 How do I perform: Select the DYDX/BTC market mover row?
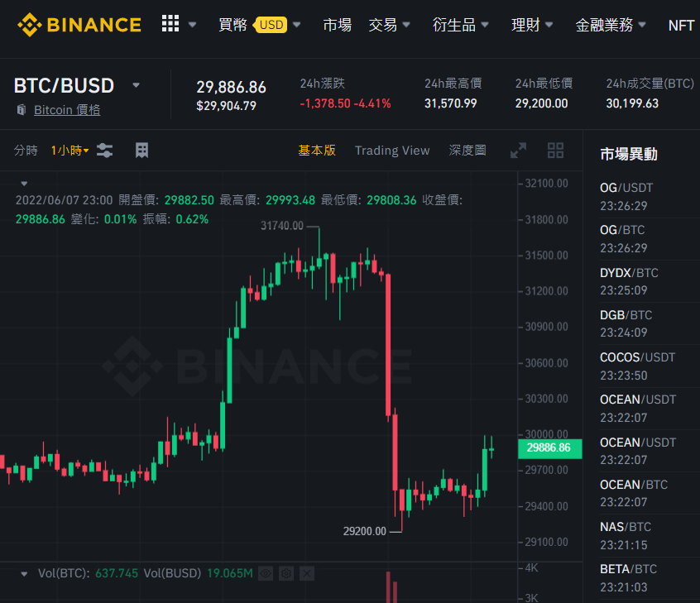649,281
